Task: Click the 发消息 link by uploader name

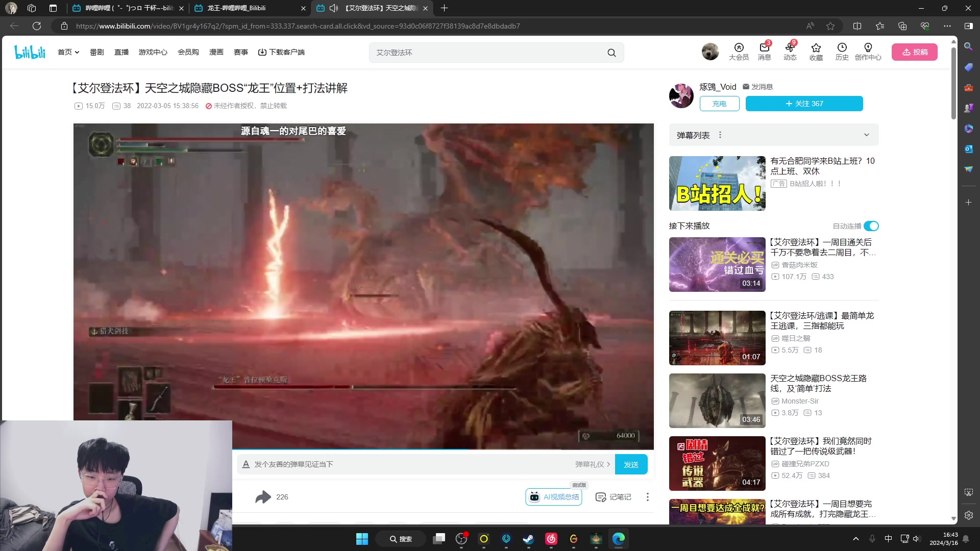Action: pyautogui.click(x=757, y=87)
